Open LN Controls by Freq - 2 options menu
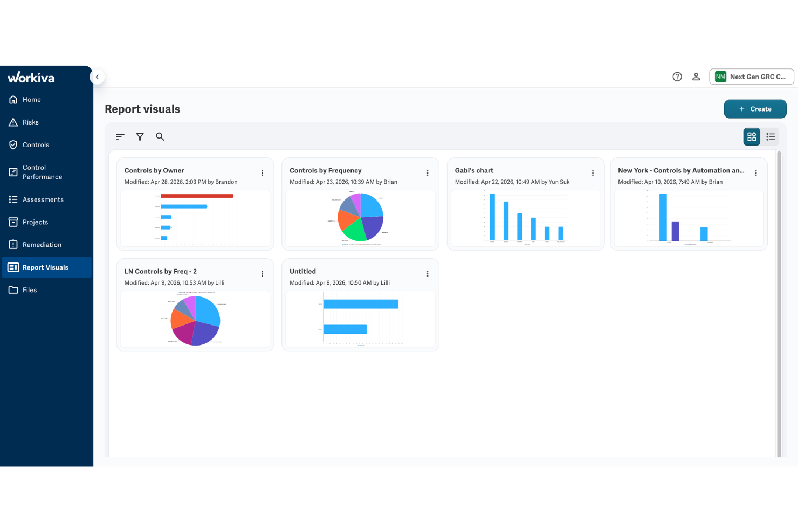798x532 pixels. pyautogui.click(x=263, y=274)
